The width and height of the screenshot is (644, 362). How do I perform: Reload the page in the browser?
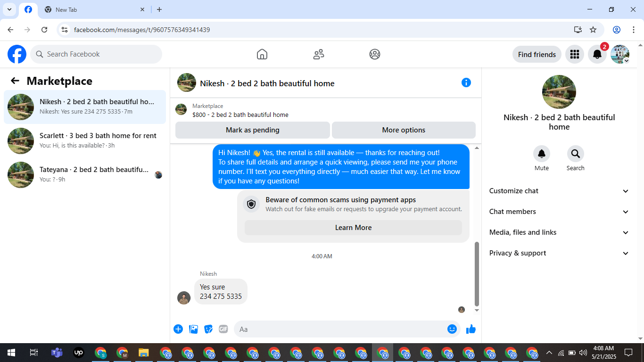click(x=44, y=30)
